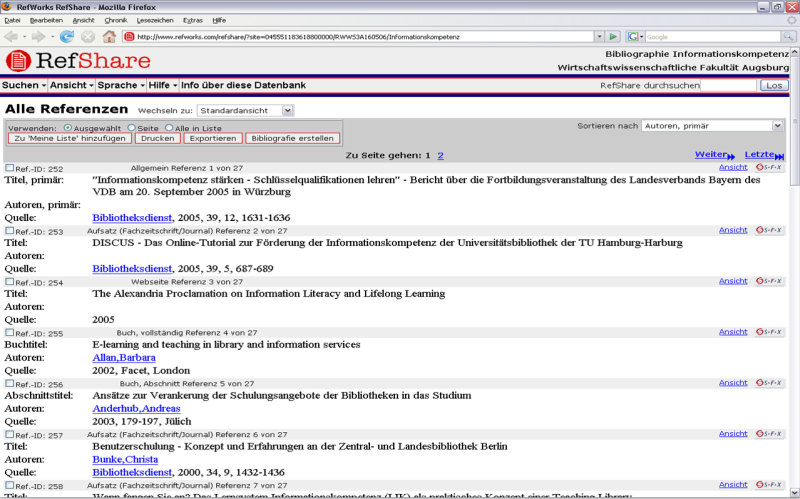The image size is (800, 499).
Task: Click the Exportieren button
Action: point(213,138)
